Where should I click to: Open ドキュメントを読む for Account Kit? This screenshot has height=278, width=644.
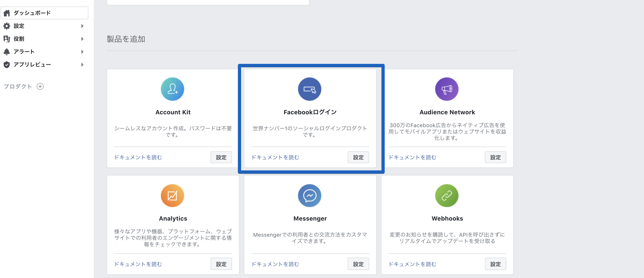point(138,158)
